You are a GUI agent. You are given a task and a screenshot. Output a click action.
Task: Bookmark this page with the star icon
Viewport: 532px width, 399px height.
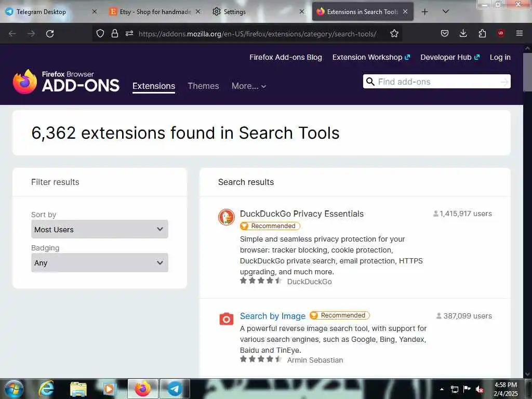point(394,34)
